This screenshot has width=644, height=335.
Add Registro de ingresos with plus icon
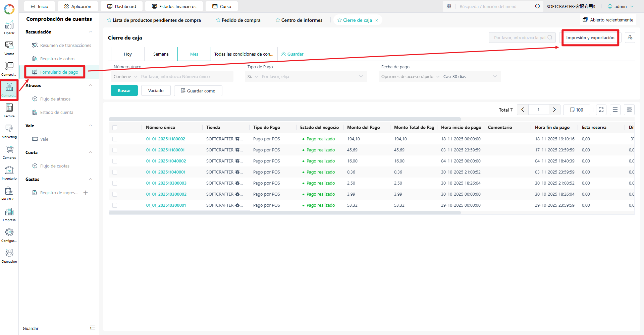pos(86,193)
